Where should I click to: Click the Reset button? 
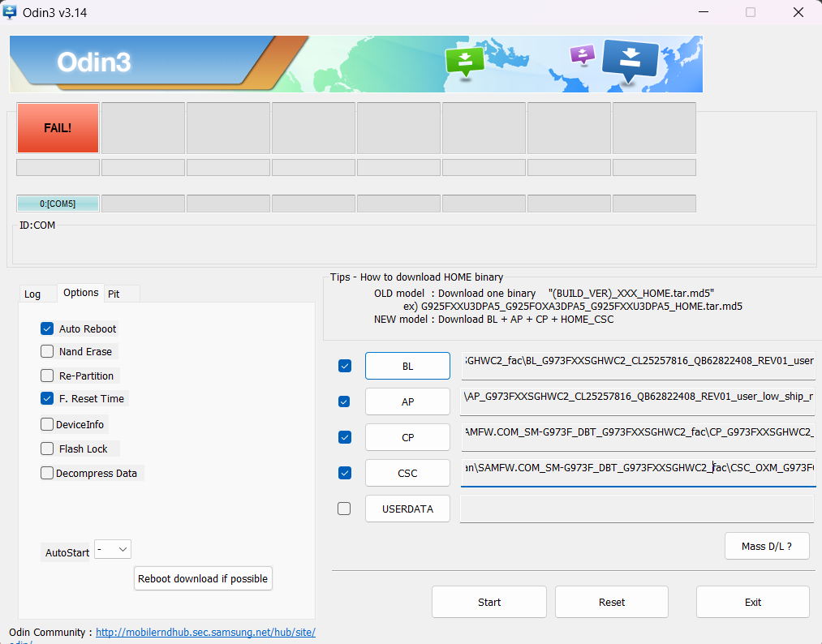coord(611,602)
